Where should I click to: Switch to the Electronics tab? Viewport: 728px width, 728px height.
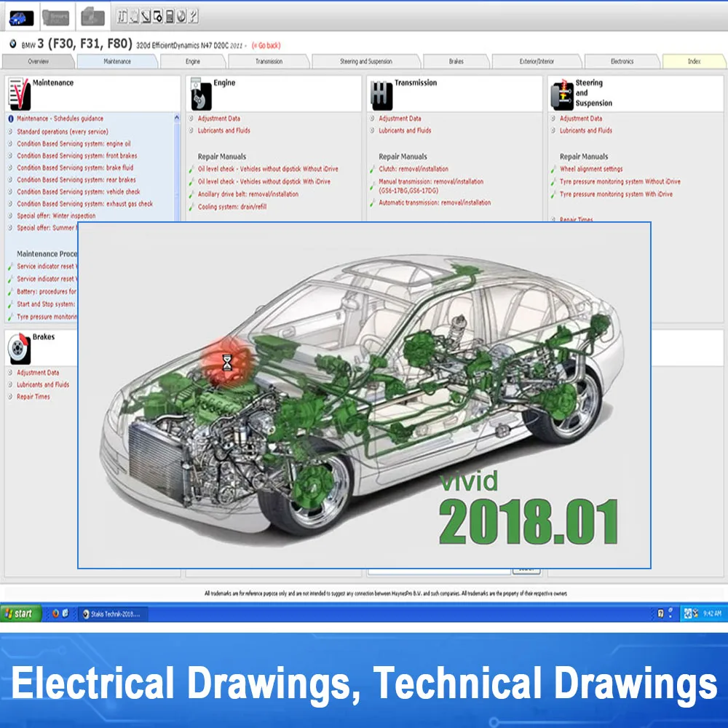click(622, 61)
